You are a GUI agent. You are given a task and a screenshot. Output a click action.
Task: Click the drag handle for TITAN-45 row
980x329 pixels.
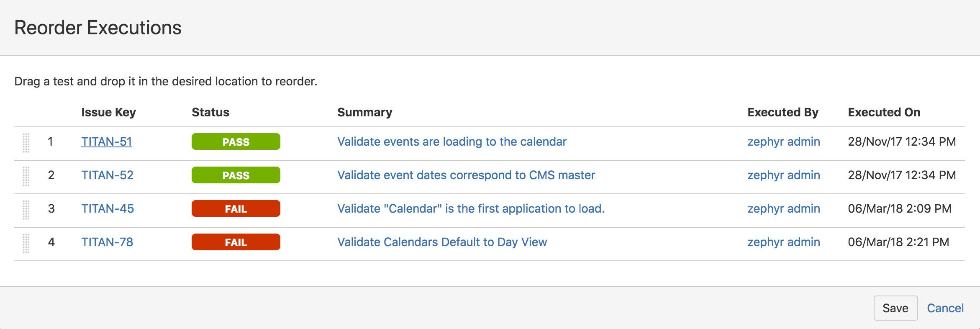(26, 210)
